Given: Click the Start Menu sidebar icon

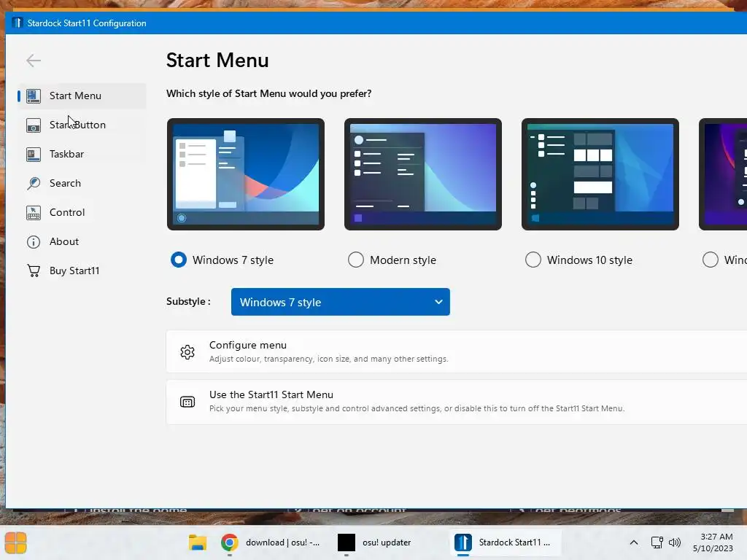Looking at the screenshot, I should coord(34,96).
